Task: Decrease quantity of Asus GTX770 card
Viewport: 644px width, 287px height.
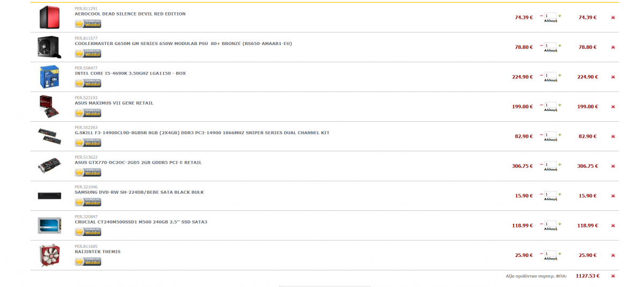Action: point(541,164)
